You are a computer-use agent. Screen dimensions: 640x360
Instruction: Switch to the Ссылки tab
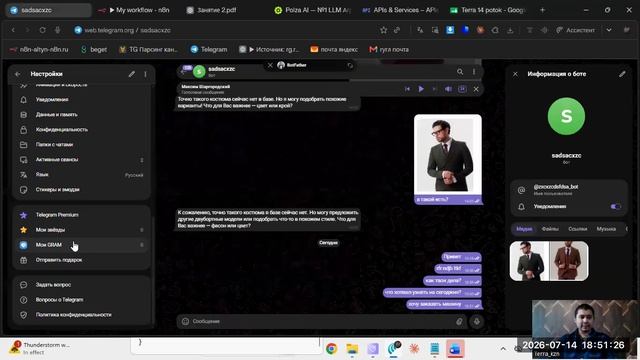(578, 229)
